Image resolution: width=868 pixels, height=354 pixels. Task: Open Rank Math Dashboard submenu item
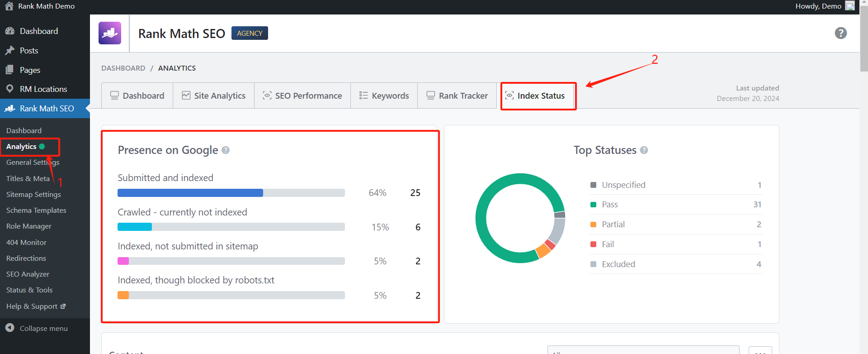click(24, 130)
